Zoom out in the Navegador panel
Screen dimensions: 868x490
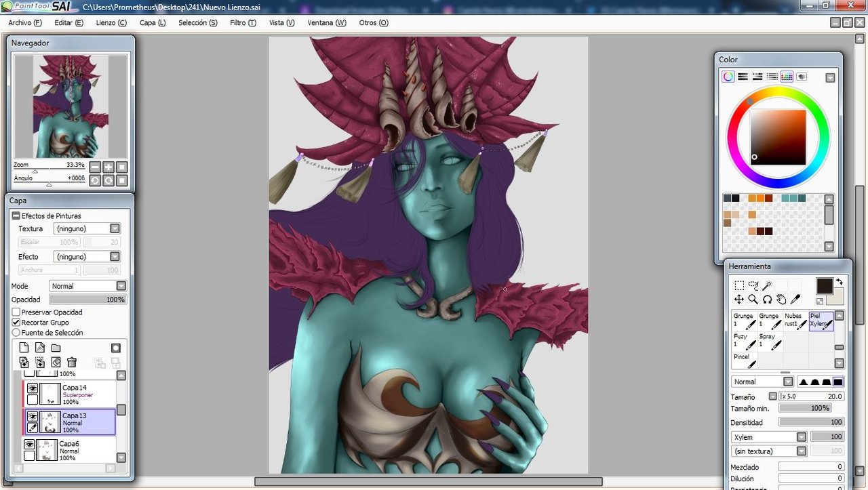[x=95, y=167]
